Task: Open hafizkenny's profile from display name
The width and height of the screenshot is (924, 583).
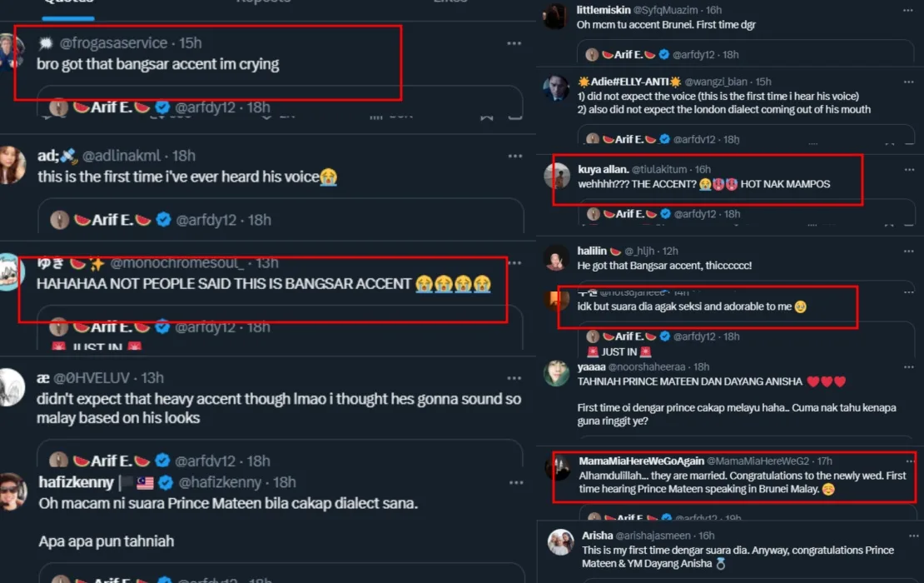Action: [x=76, y=482]
